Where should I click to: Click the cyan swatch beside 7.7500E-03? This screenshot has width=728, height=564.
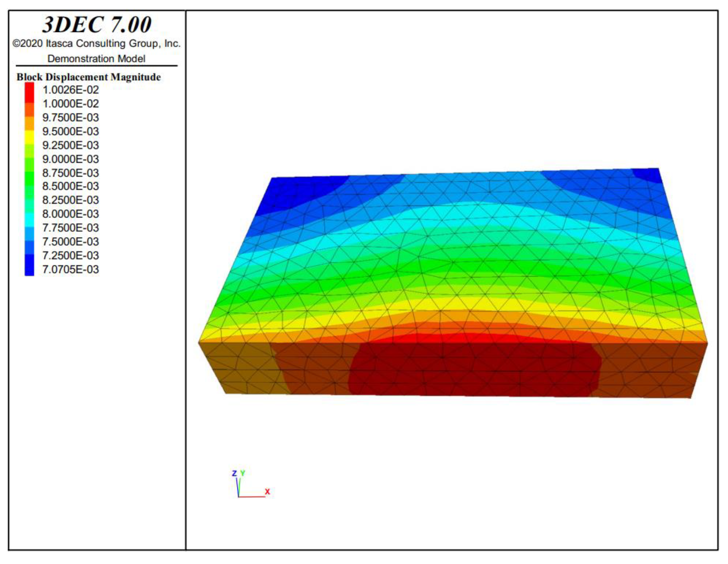point(29,221)
